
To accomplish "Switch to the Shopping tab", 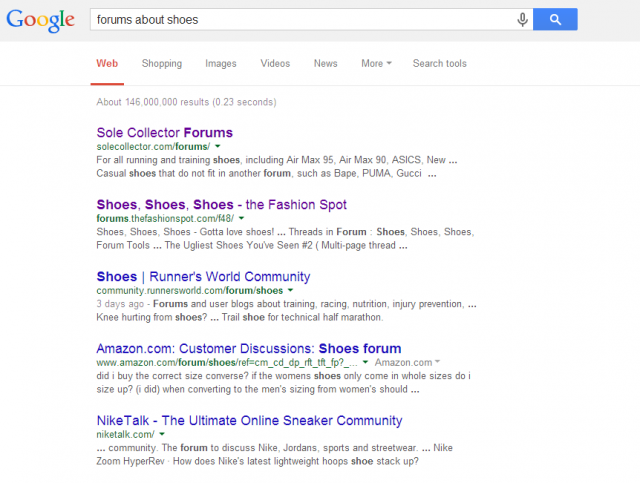I will pyautogui.click(x=162, y=63).
